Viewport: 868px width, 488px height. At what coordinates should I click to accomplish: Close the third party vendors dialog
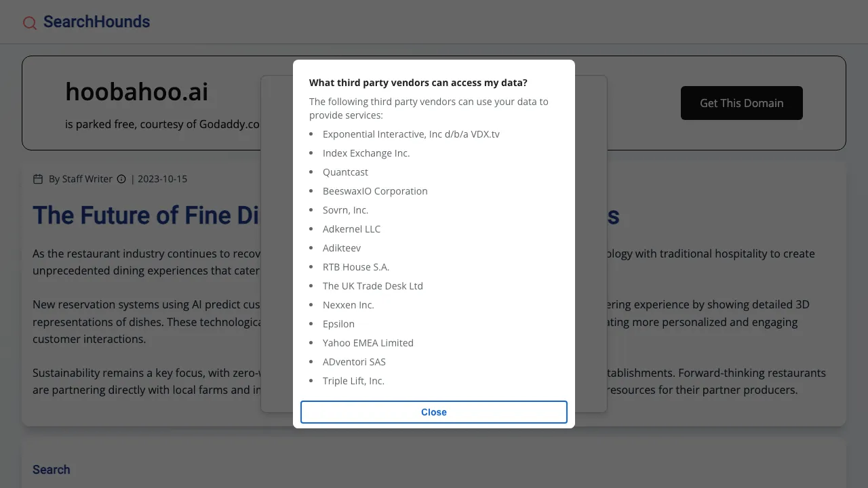pyautogui.click(x=434, y=412)
